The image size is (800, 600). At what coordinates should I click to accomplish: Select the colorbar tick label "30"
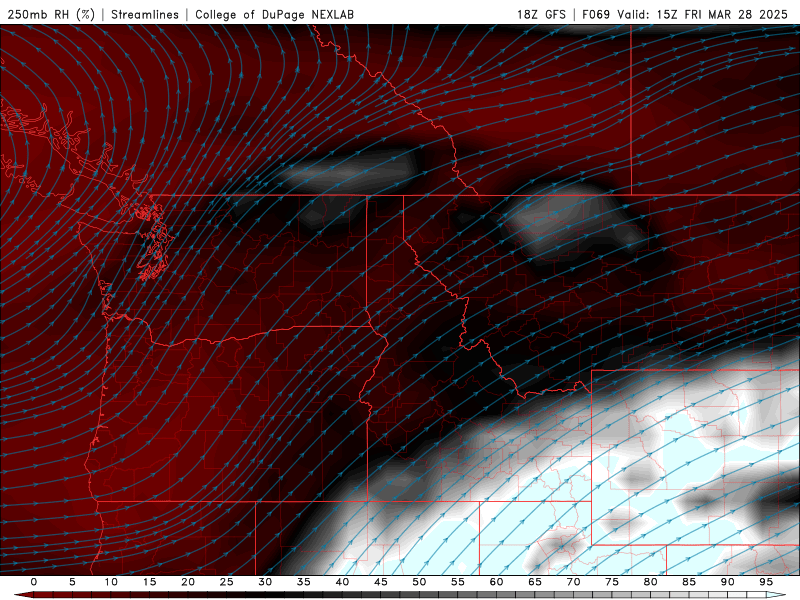265,582
